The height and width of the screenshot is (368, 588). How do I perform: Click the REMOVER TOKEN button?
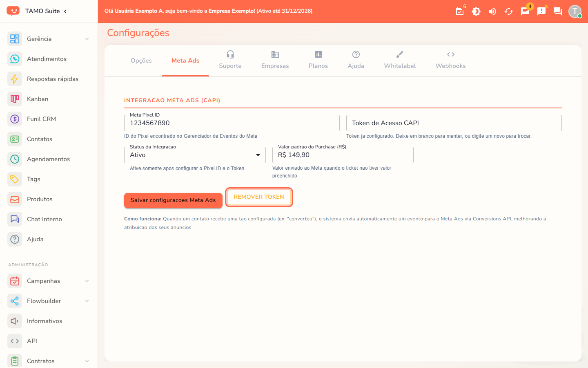(259, 197)
